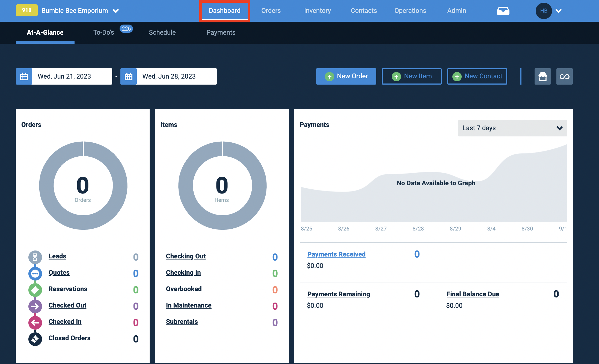Open the Last 7 days payments filter

[512, 128]
